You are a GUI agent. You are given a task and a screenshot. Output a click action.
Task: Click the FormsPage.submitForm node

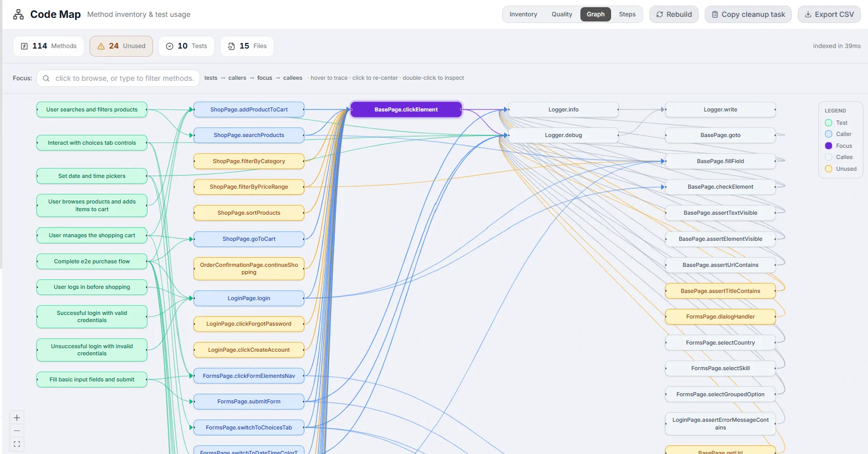tap(249, 401)
